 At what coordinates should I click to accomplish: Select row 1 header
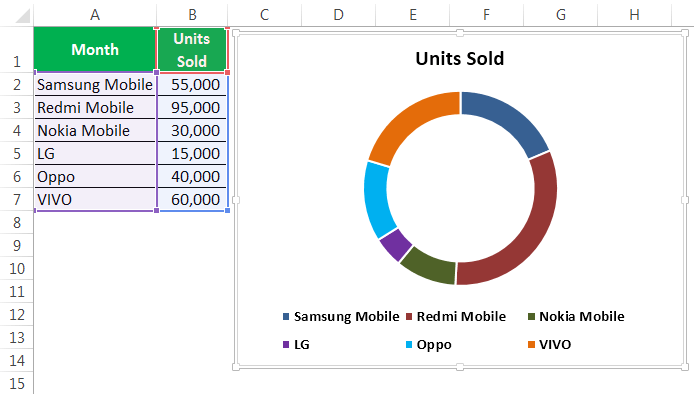pyautogui.click(x=16, y=50)
